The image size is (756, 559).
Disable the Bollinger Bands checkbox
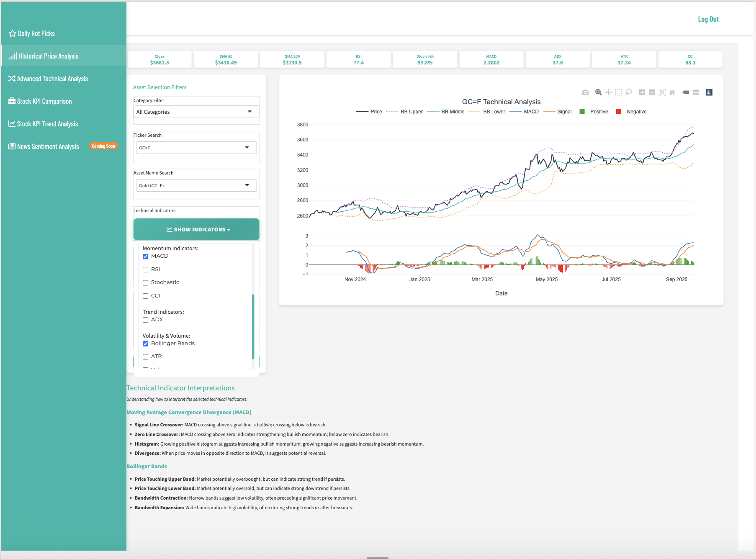pos(146,344)
